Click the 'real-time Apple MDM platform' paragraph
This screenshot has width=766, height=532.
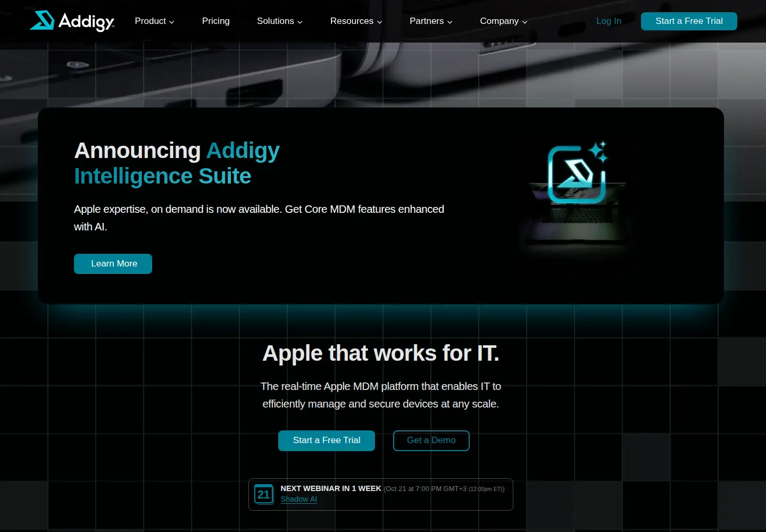tap(381, 395)
